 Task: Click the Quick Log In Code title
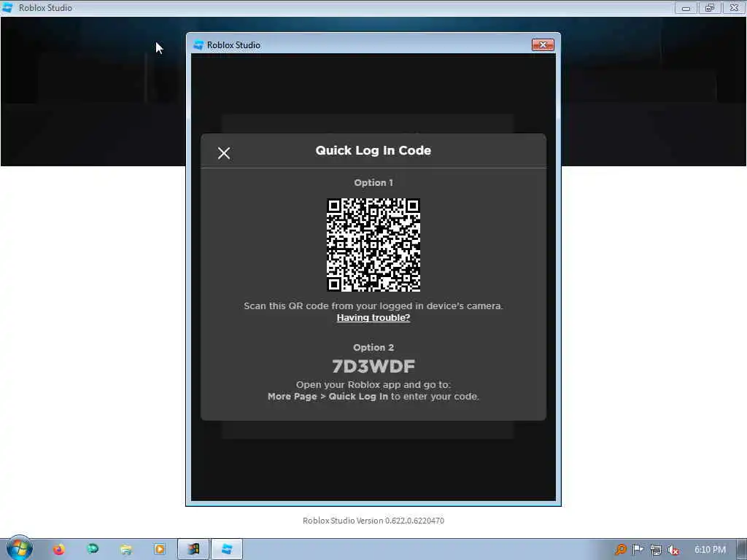pyautogui.click(x=373, y=150)
